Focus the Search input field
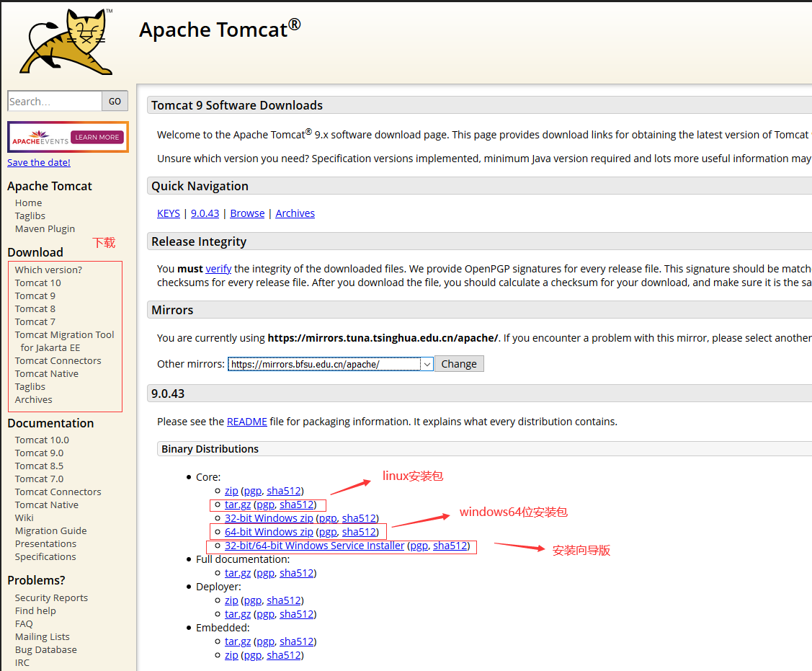 (x=55, y=101)
